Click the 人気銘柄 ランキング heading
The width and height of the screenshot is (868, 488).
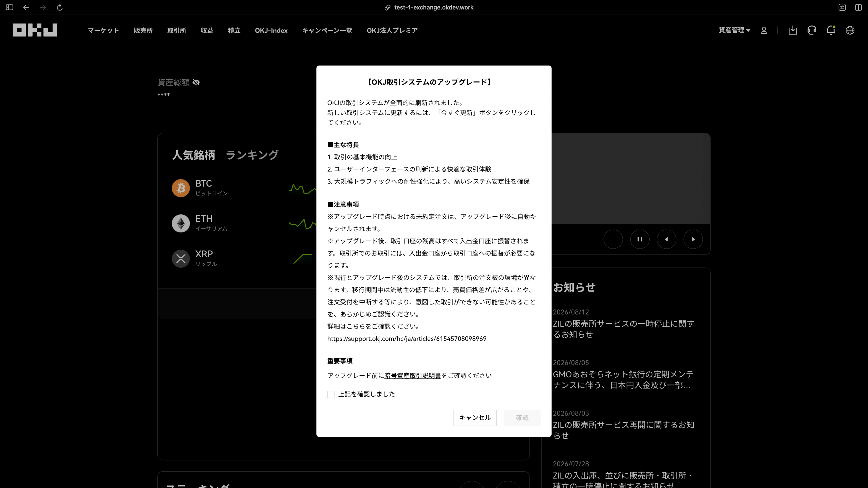[225, 155]
